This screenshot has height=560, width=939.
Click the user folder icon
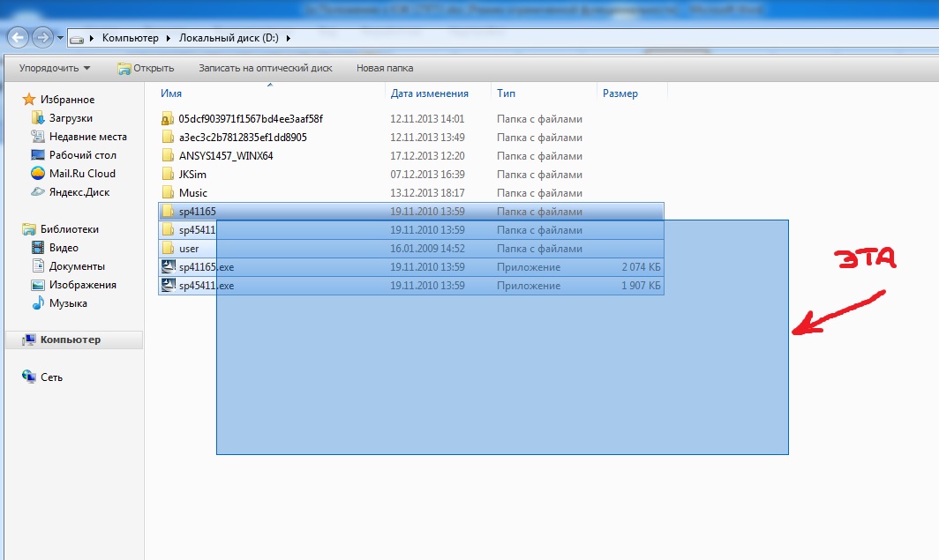click(x=168, y=249)
